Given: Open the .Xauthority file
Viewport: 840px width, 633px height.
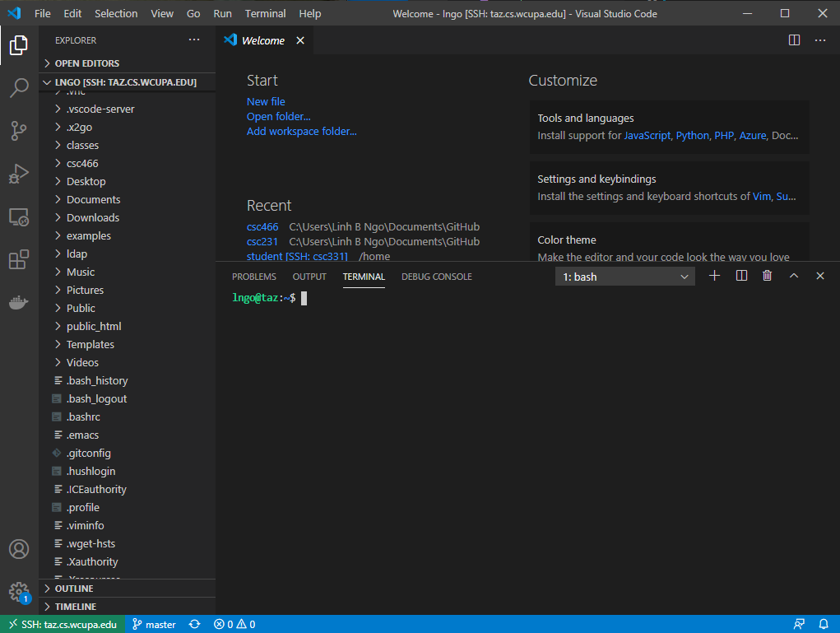Looking at the screenshot, I should (128, 561).
